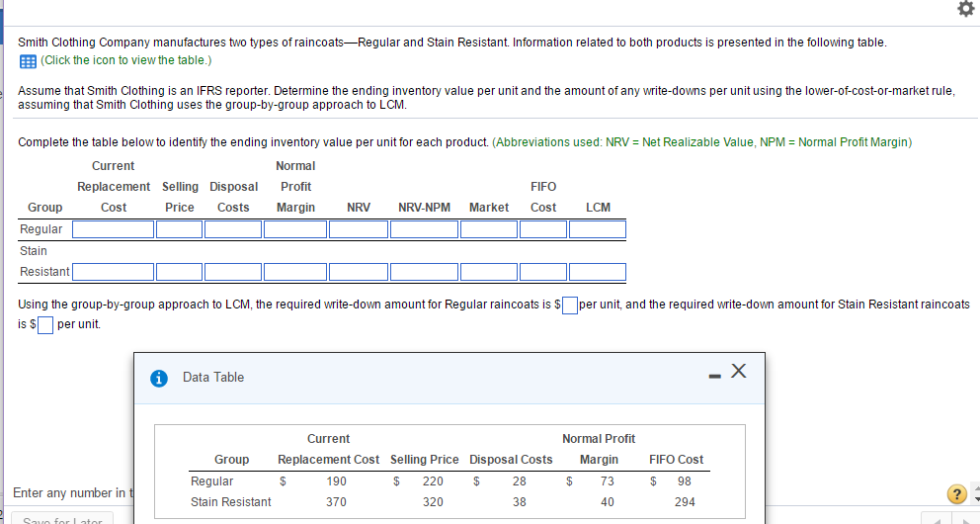Click Regular Disposal Costs input
The image size is (980, 524).
233,229
